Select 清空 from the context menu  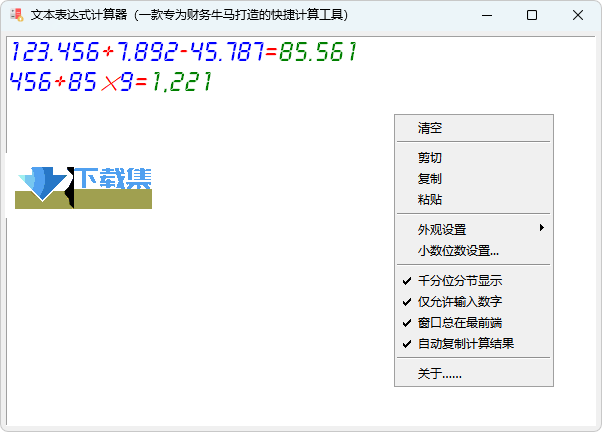coord(430,128)
